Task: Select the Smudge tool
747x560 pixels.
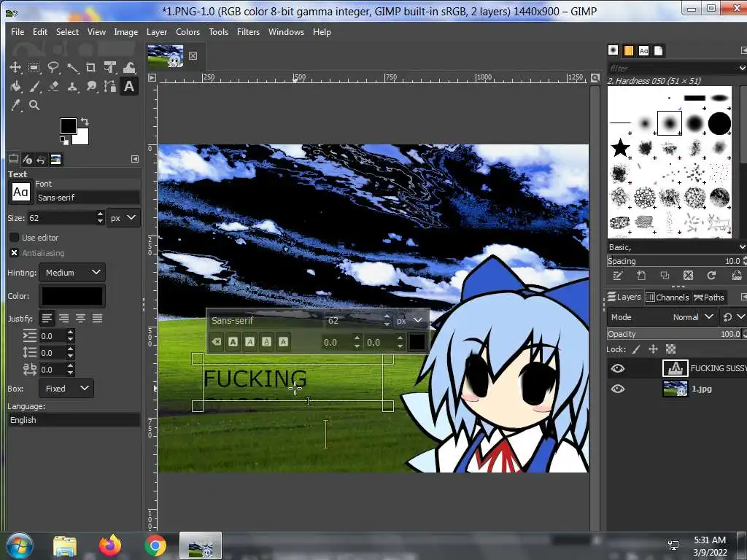Action: click(91, 87)
